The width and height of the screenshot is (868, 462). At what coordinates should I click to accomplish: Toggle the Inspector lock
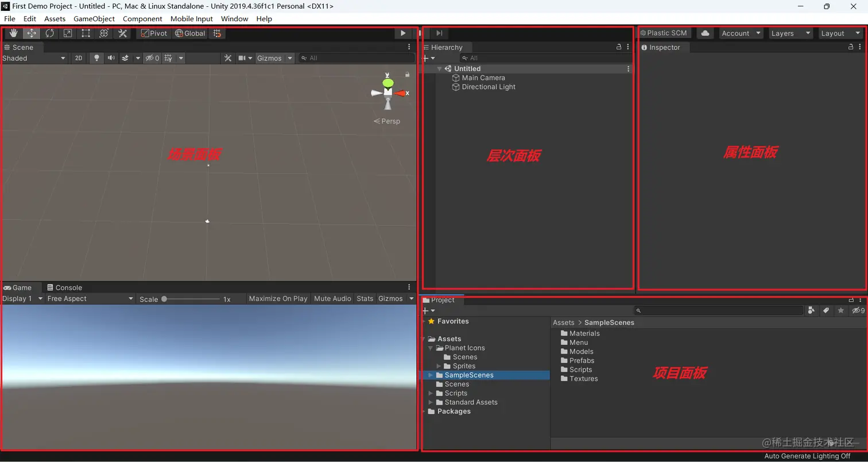pyautogui.click(x=851, y=47)
